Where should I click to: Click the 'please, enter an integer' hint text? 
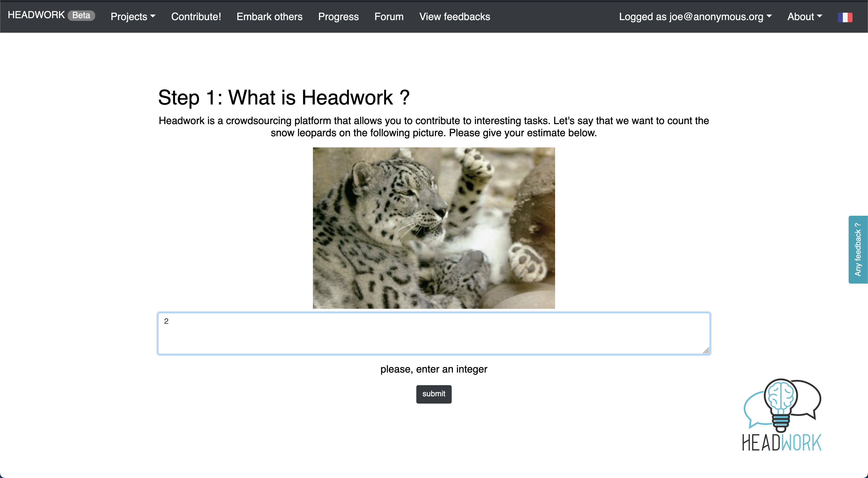434,369
